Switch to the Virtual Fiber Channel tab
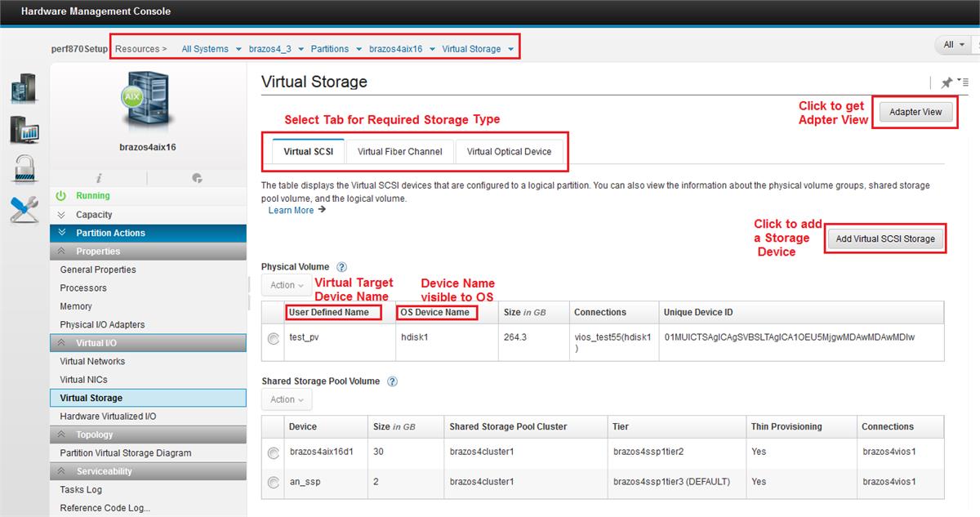 pos(400,151)
